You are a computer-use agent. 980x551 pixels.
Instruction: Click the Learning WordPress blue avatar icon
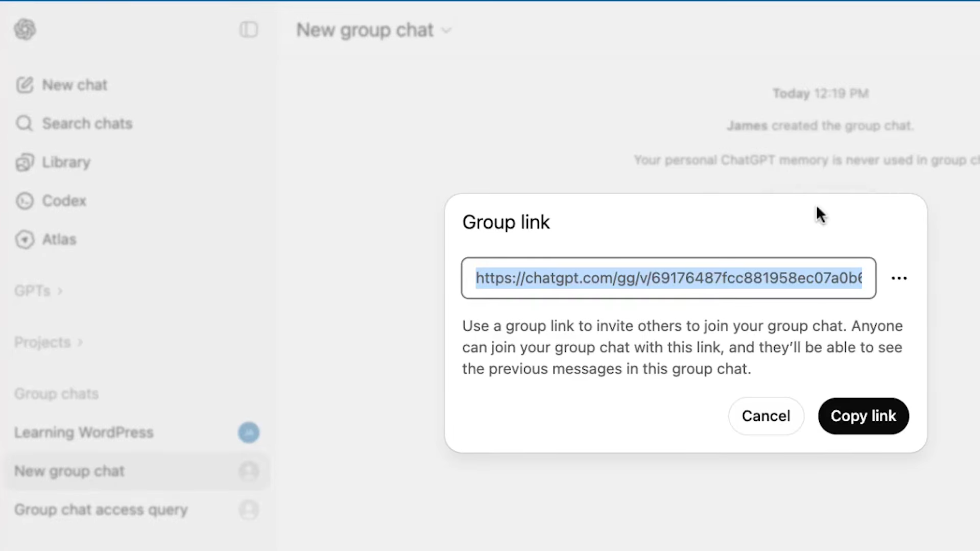(249, 433)
